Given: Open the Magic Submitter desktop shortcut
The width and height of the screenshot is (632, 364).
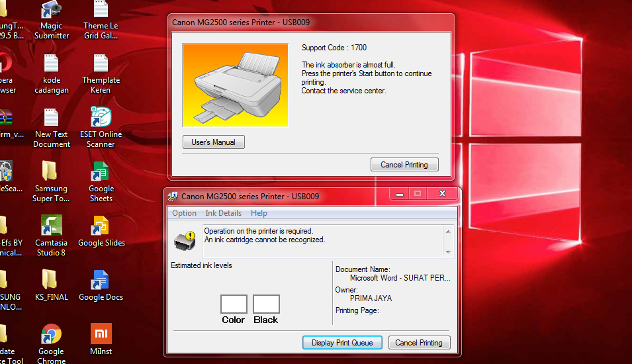Looking at the screenshot, I should [x=51, y=20].
